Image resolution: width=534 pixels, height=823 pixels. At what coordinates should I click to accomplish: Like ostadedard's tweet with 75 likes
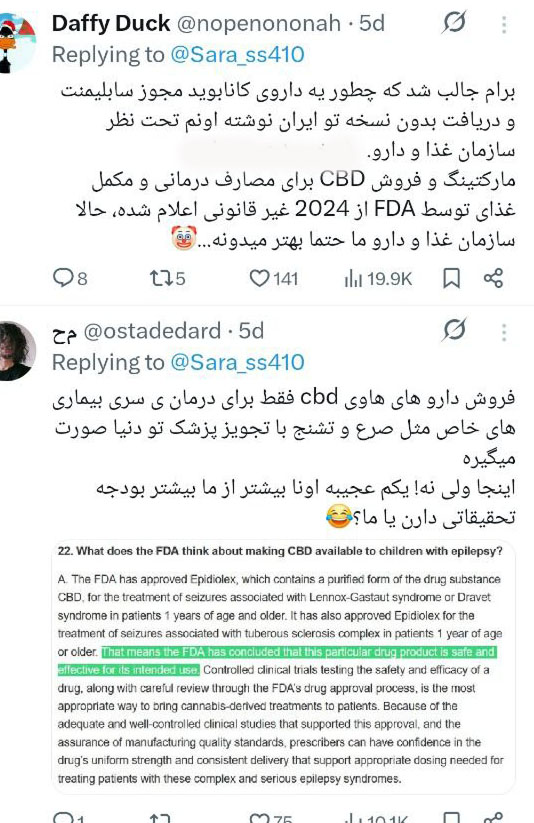(x=270, y=817)
